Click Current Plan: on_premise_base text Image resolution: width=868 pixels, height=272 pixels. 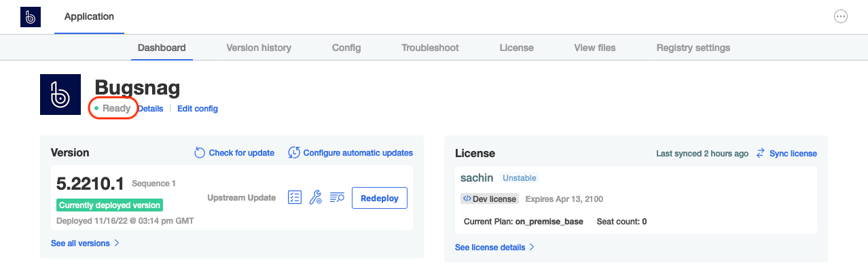tap(523, 222)
